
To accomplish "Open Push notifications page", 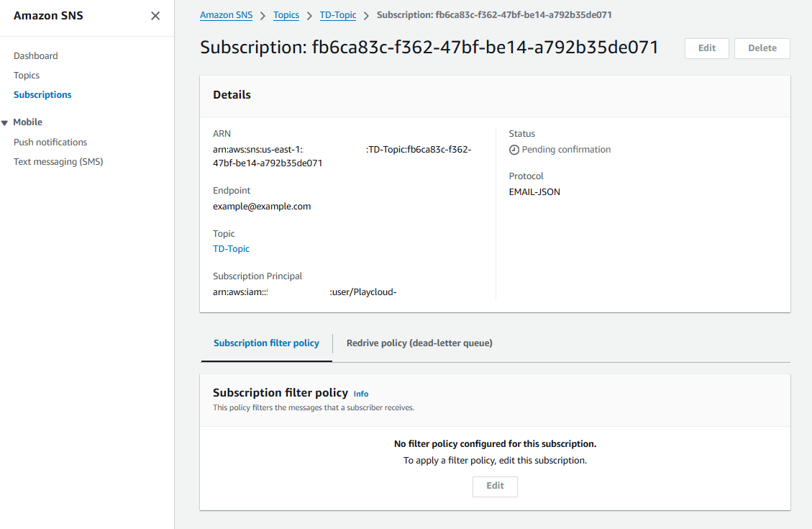I will [50, 142].
